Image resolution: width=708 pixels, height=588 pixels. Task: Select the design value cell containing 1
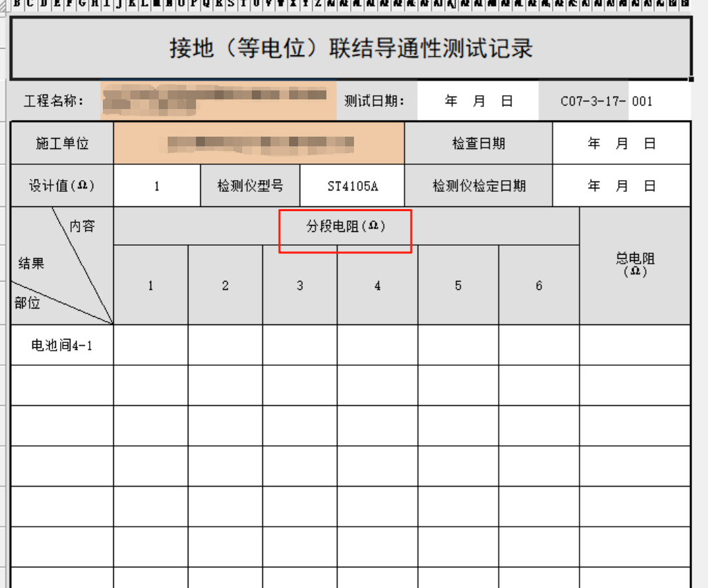coord(157,186)
